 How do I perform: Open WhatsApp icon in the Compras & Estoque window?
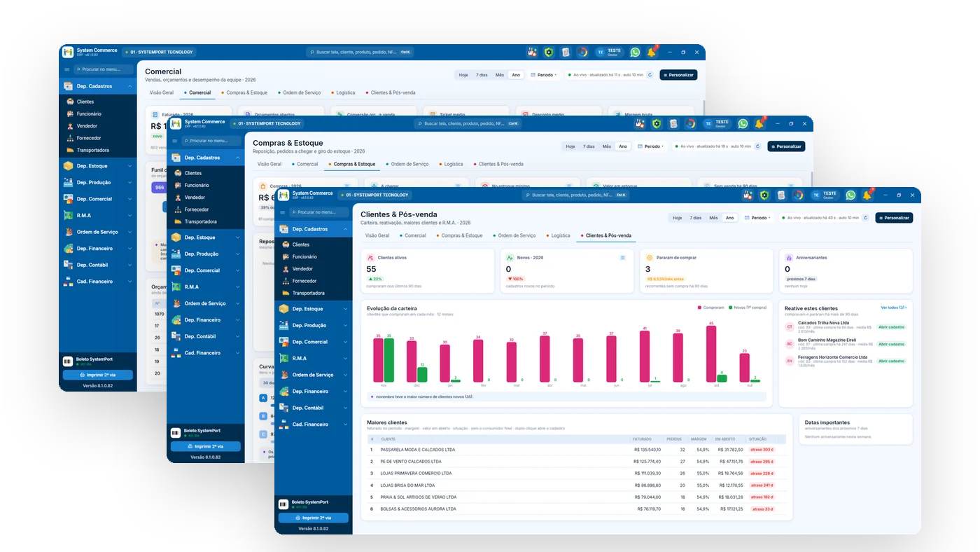pyautogui.click(x=743, y=124)
